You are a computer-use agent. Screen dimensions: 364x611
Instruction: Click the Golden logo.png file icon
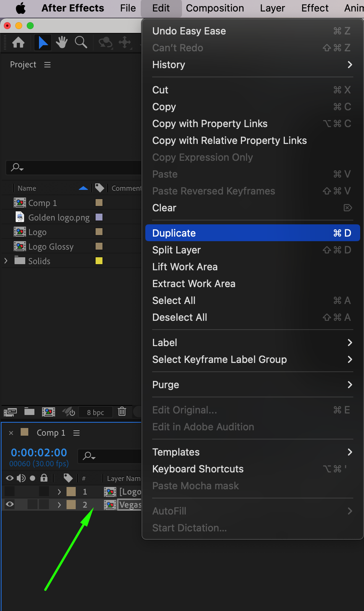(x=20, y=217)
